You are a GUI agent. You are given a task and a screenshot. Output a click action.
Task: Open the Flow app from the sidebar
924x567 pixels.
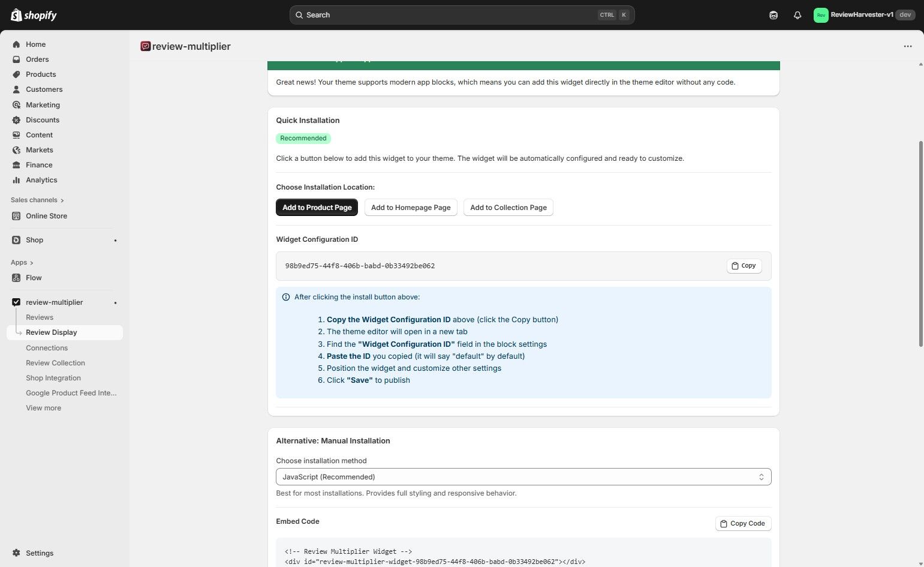[34, 277]
